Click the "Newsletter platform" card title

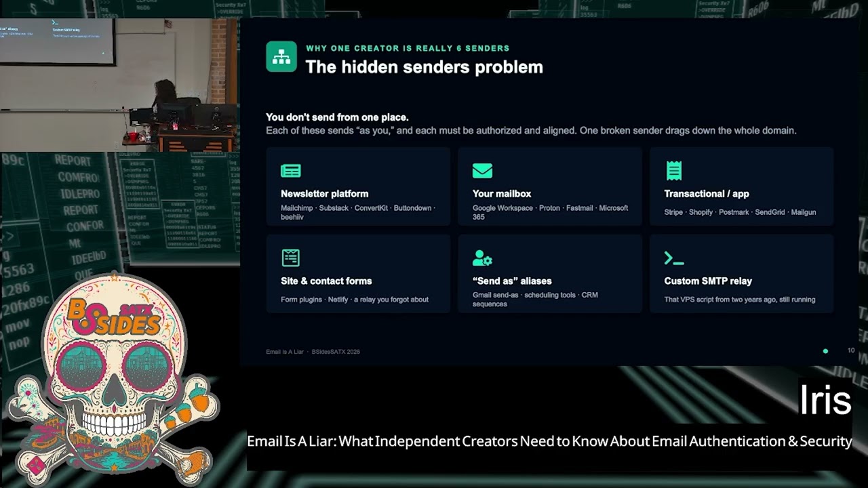324,194
